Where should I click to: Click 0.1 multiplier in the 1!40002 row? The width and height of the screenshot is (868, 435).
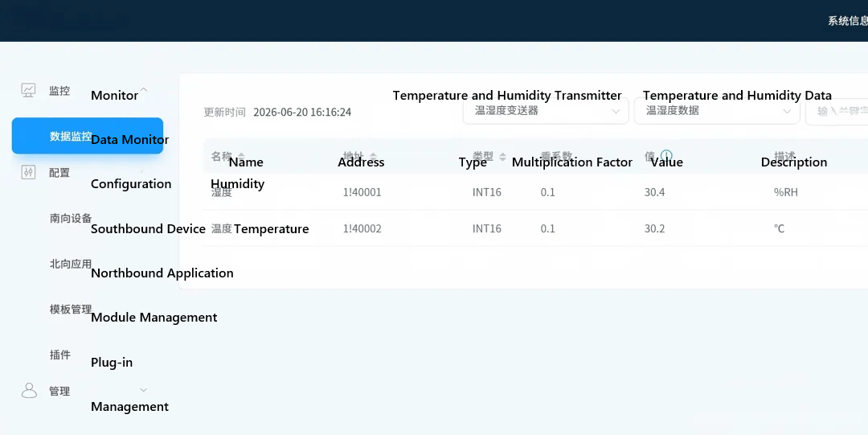[x=547, y=228]
